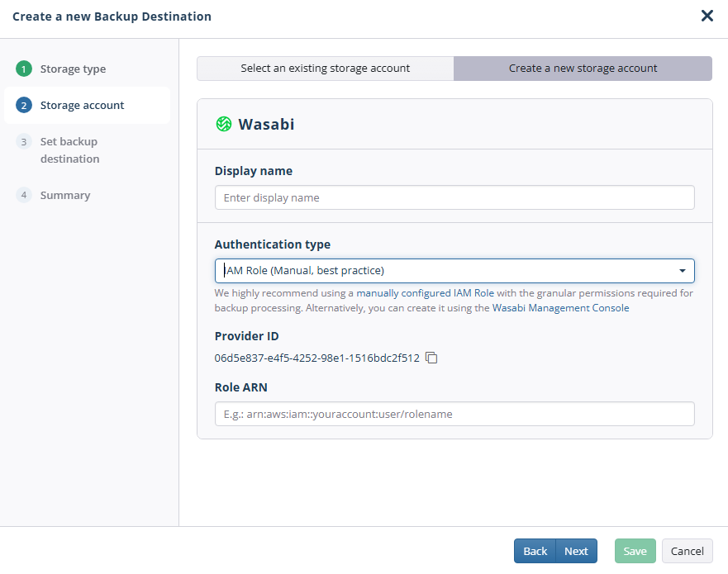Image resolution: width=728 pixels, height=574 pixels.
Task: Cancel the backup destination wizard
Action: point(688,551)
